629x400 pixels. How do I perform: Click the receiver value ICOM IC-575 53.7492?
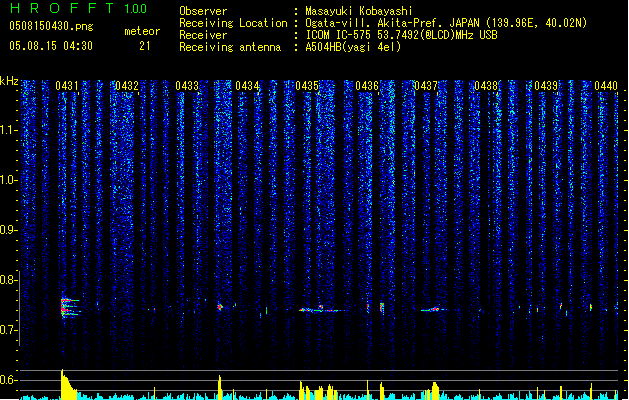point(401,35)
